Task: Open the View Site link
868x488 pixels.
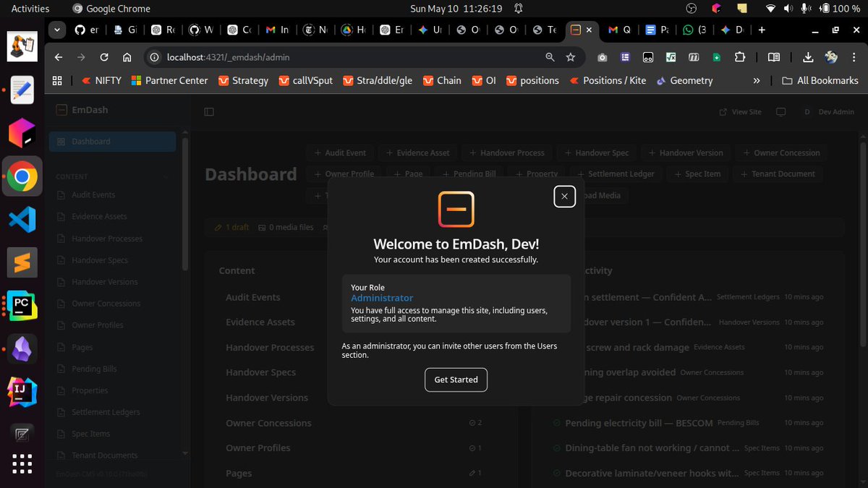Action: pyautogui.click(x=740, y=112)
